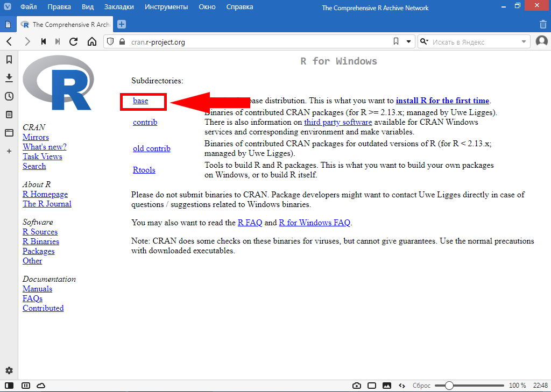
Task: Toggle image loading in status bar
Action: click(x=386, y=386)
